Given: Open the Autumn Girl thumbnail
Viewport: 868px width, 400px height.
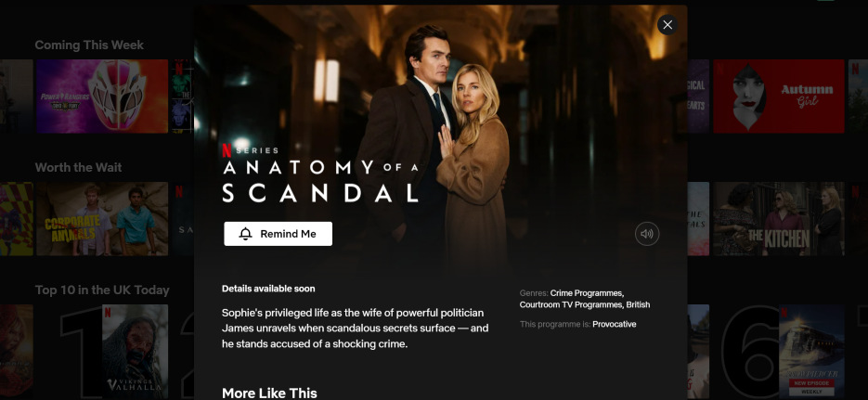Looking at the screenshot, I should pyautogui.click(x=778, y=97).
